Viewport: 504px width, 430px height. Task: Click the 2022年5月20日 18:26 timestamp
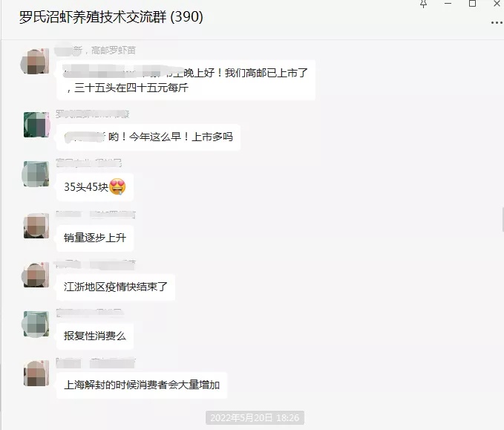coord(255,418)
